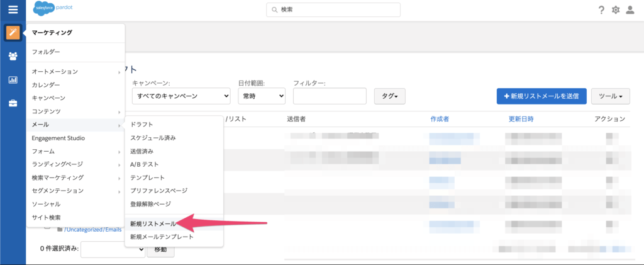Open the ツール dropdown button

point(611,96)
